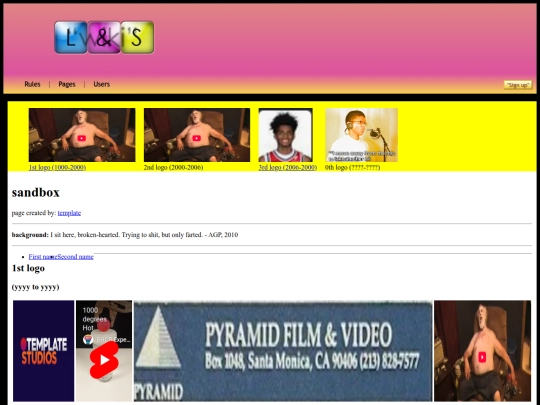
Task: Click the "(yyyy to yyyy)" date text
Action: pyautogui.click(x=35, y=287)
